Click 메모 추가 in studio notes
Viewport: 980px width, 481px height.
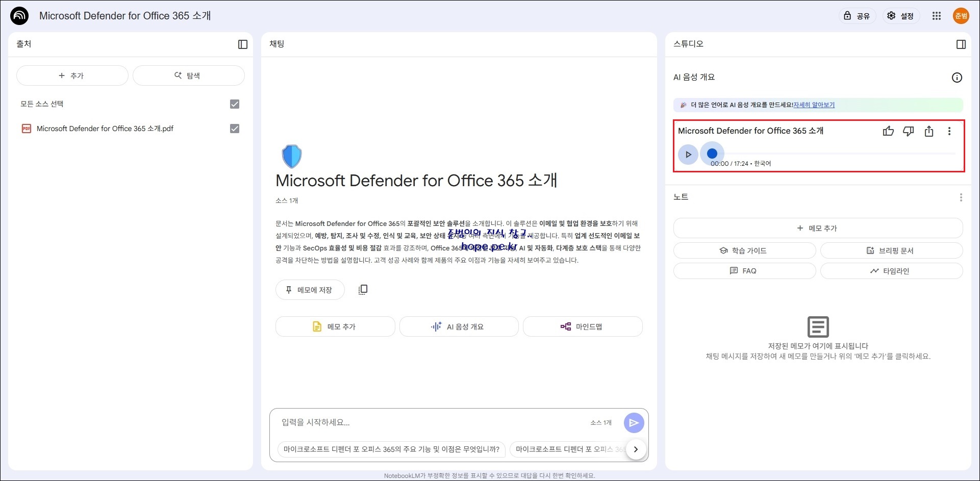[818, 228]
